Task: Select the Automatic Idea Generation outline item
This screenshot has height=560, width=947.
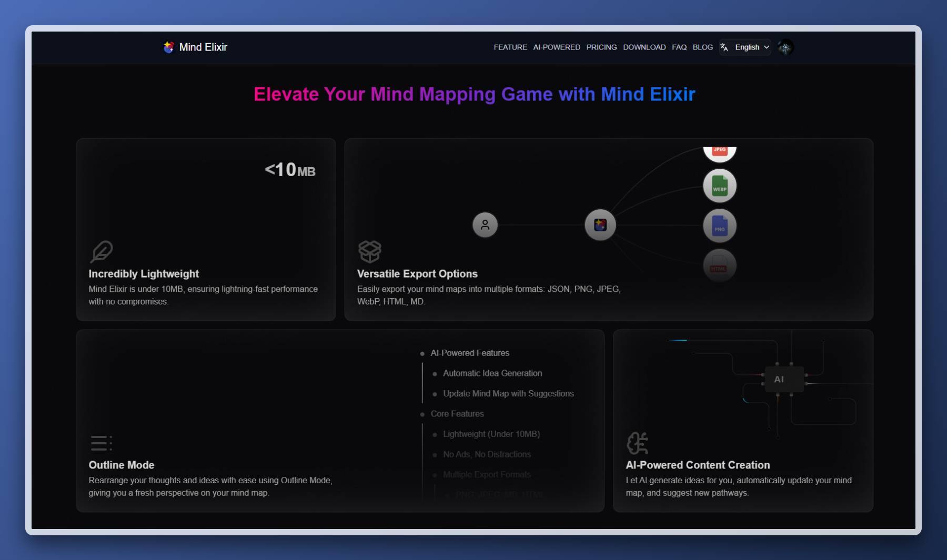Action: (x=492, y=373)
